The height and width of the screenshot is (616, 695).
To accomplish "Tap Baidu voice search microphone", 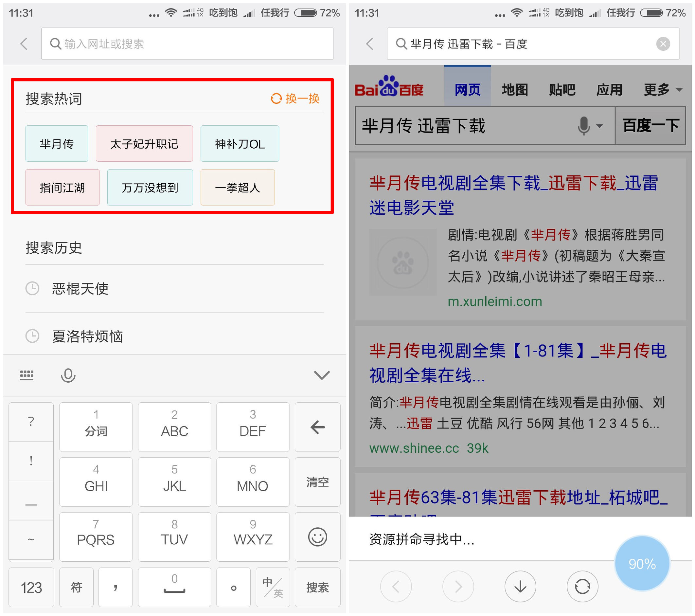I will tap(584, 126).
